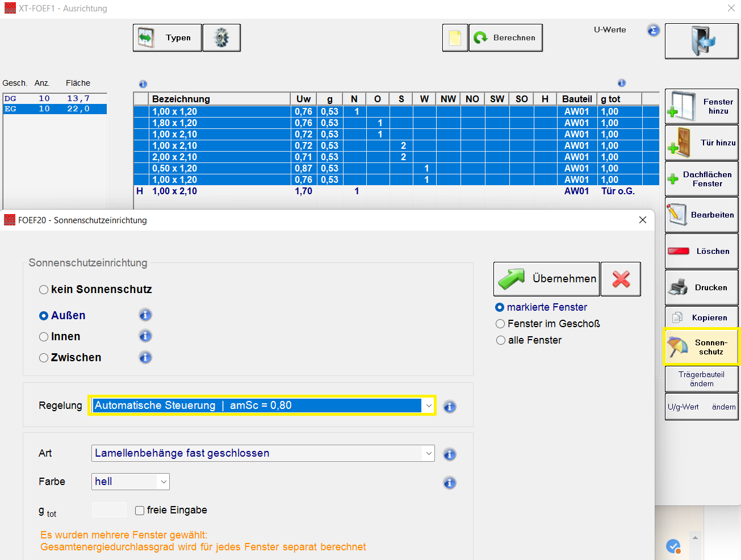Viewport: 741px width, 560px height.
Task: Click Dachflächen Fenster button
Action: [702, 179]
